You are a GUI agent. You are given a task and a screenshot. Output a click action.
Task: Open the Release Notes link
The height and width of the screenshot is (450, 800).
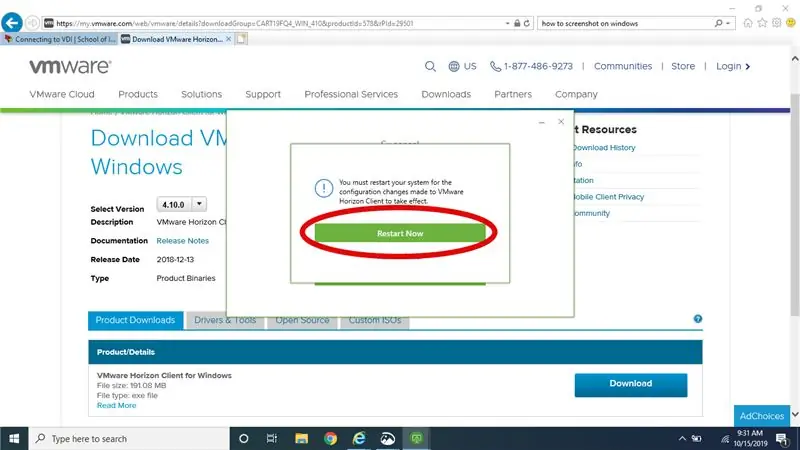coord(182,241)
